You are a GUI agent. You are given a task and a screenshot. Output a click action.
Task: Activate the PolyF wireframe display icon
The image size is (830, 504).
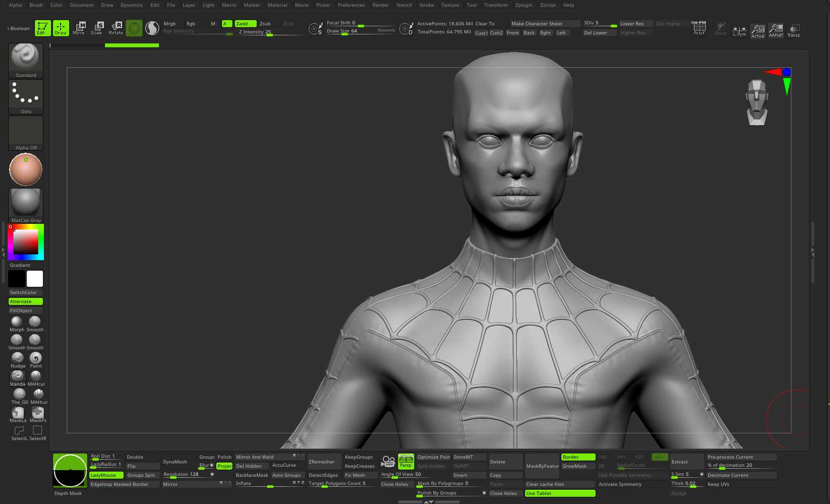point(699,28)
